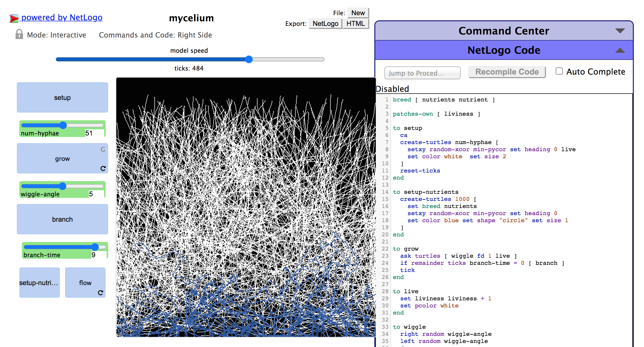This screenshot has height=347, width=644.
Task: Click the Command Center header tab
Action: (504, 31)
